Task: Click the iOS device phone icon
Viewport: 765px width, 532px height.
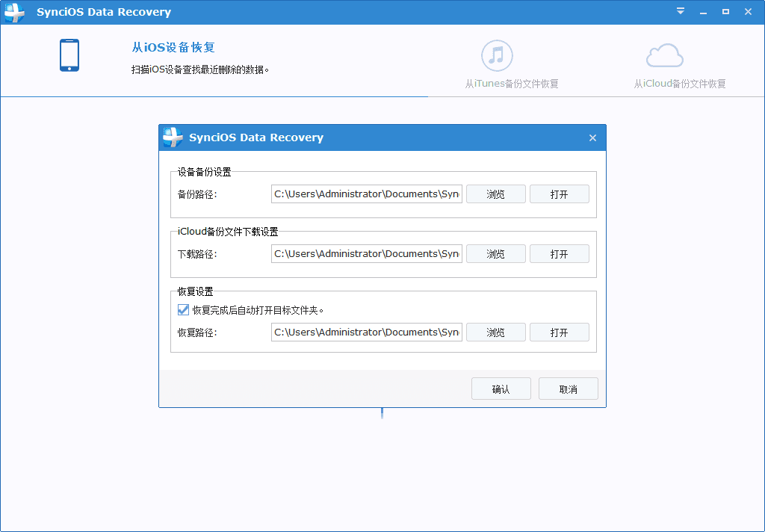Action: 69,55
